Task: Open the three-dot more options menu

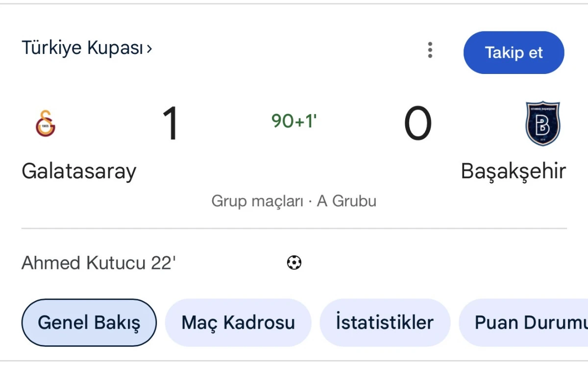Action: click(x=430, y=50)
